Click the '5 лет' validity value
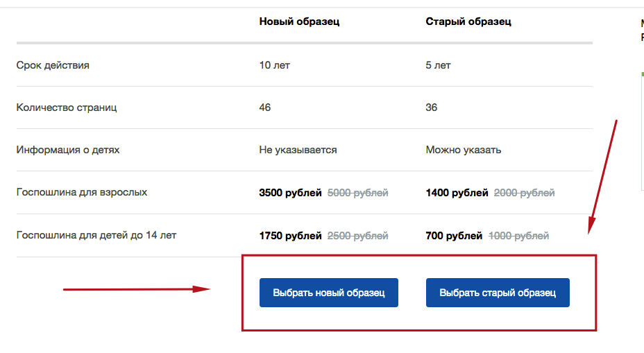The height and width of the screenshot is (353, 644). 439,65
